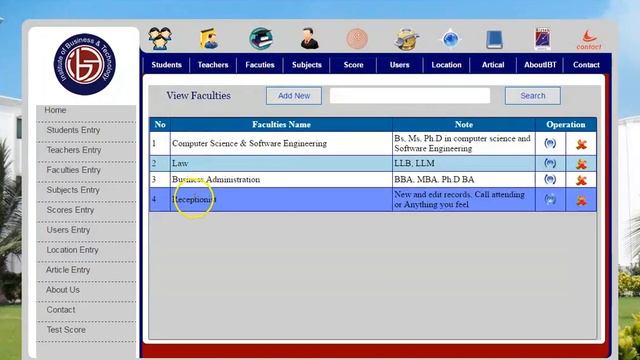Open the Students menu tab
This screenshot has width=640, height=360.
click(166, 65)
